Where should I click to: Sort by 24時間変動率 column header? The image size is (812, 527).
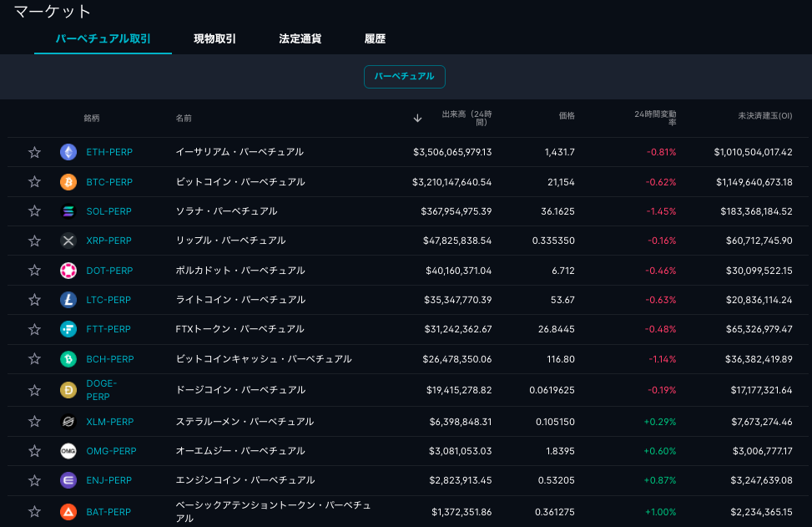(x=655, y=118)
